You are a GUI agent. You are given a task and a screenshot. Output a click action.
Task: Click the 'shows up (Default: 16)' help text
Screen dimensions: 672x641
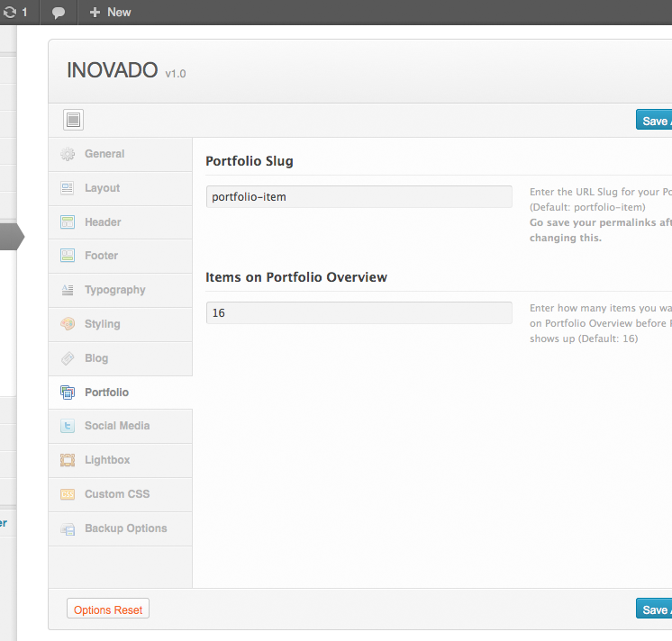tap(584, 339)
